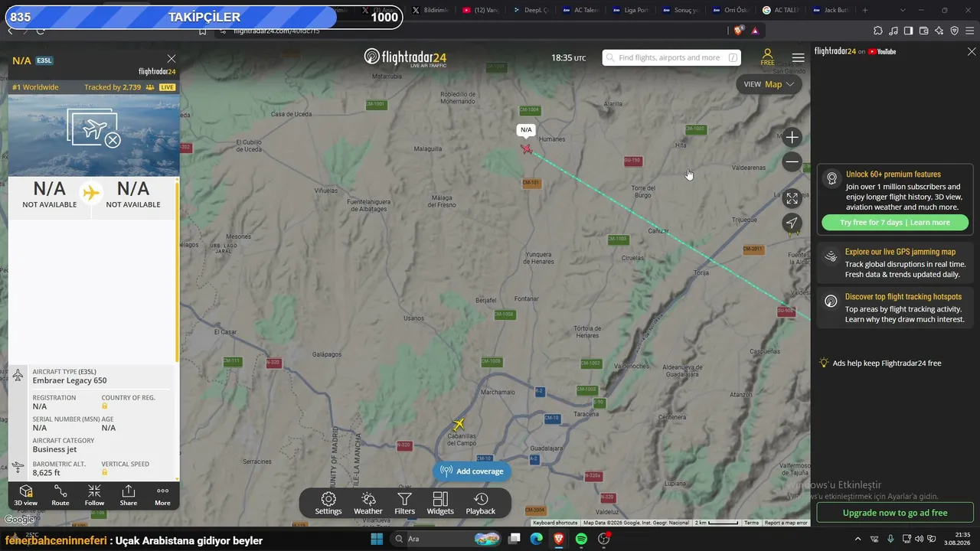Viewport: 980px width, 551px height.
Task: Open the Widgets menu
Action: (x=440, y=504)
